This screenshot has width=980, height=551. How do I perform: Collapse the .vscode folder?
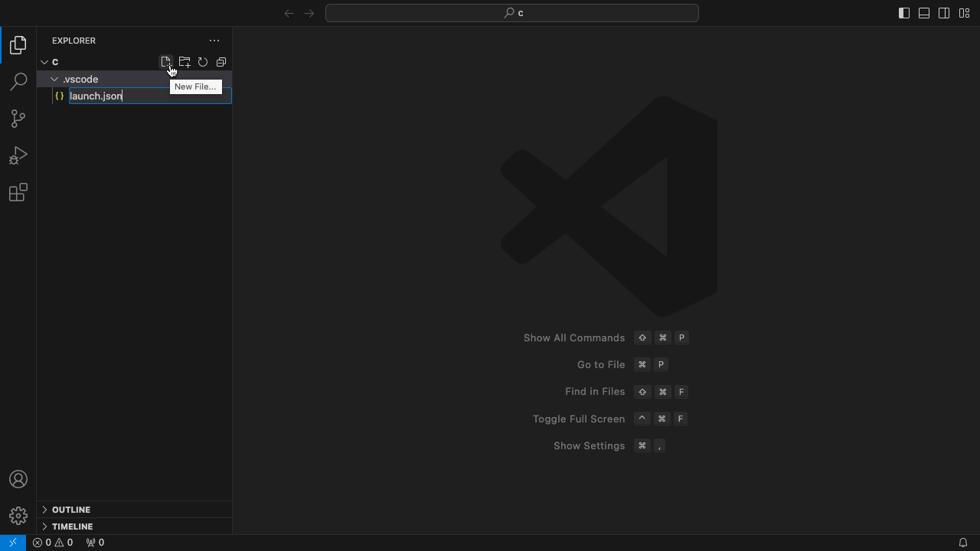54,79
